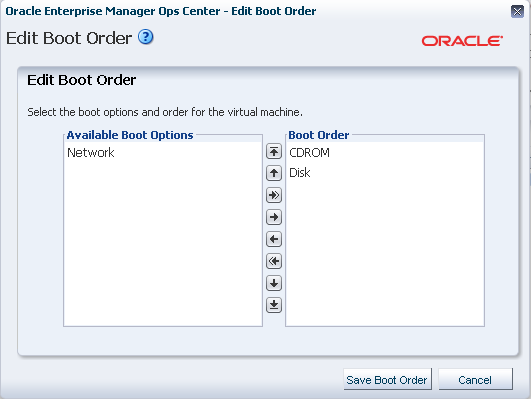Screen dimensions: 531x399
Task: Click the Oracle logo
Action: (x=462, y=41)
